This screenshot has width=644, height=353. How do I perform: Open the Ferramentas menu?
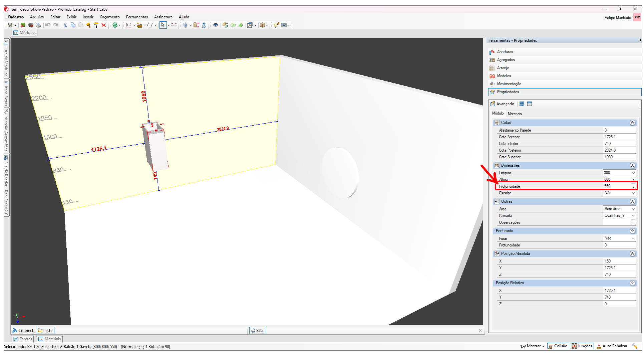click(137, 17)
